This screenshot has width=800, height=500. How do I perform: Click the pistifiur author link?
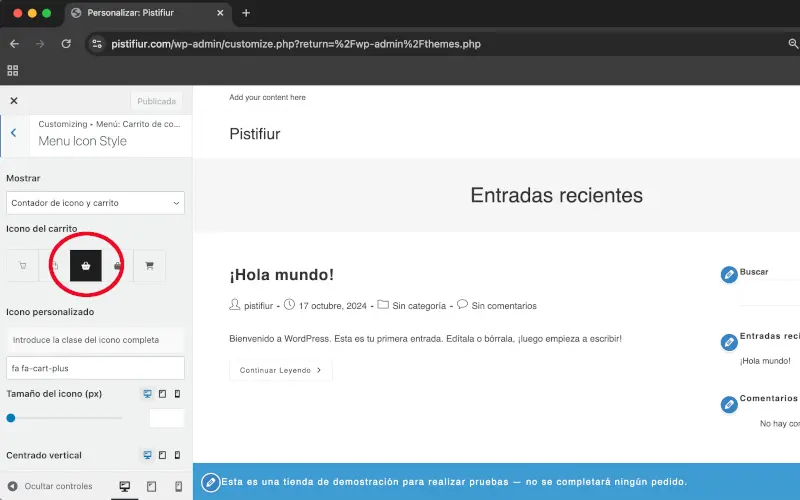tap(258, 306)
